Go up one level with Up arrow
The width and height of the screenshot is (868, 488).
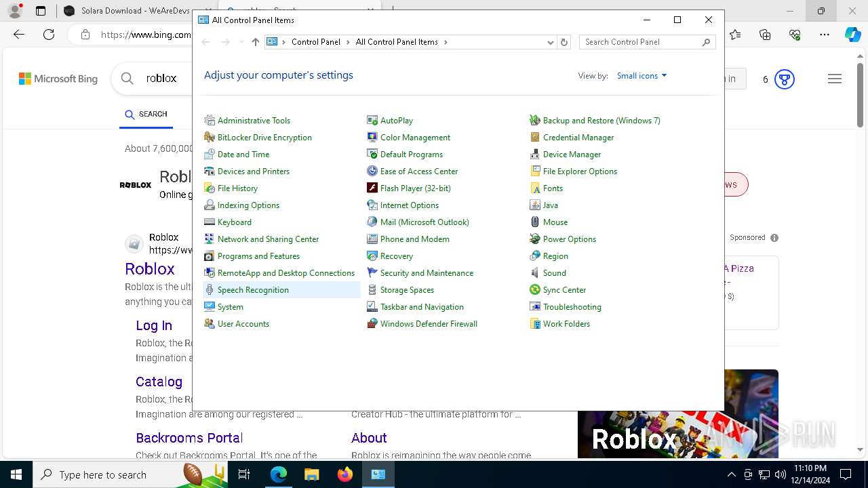(255, 42)
